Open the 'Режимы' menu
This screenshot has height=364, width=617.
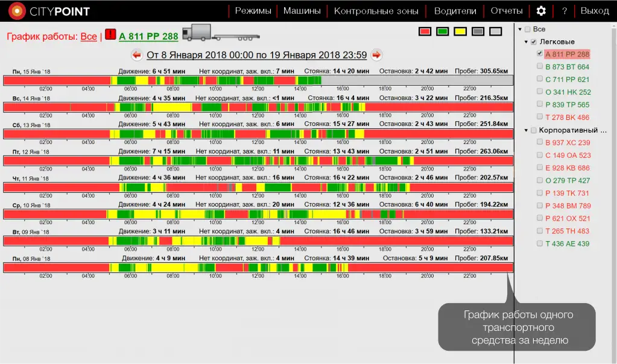click(x=253, y=11)
